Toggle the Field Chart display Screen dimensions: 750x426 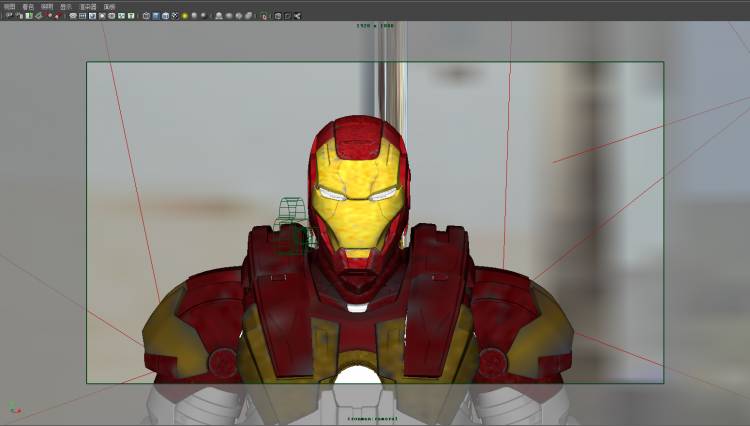(111, 16)
